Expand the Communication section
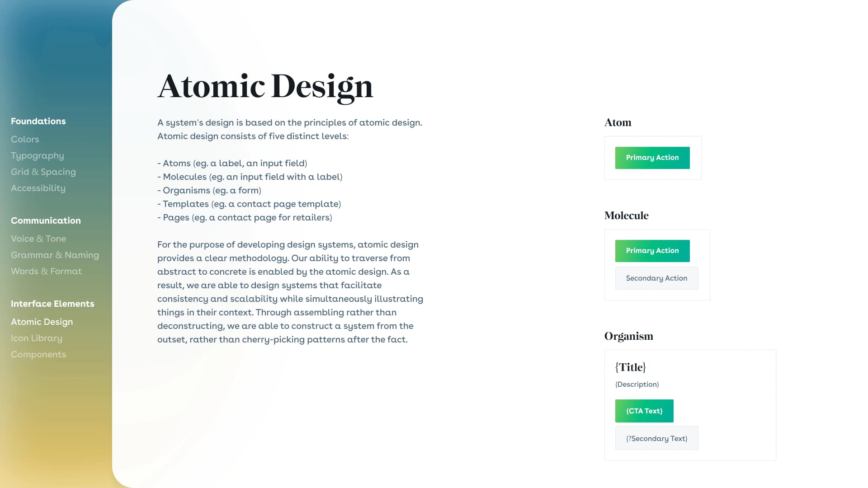 click(46, 220)
